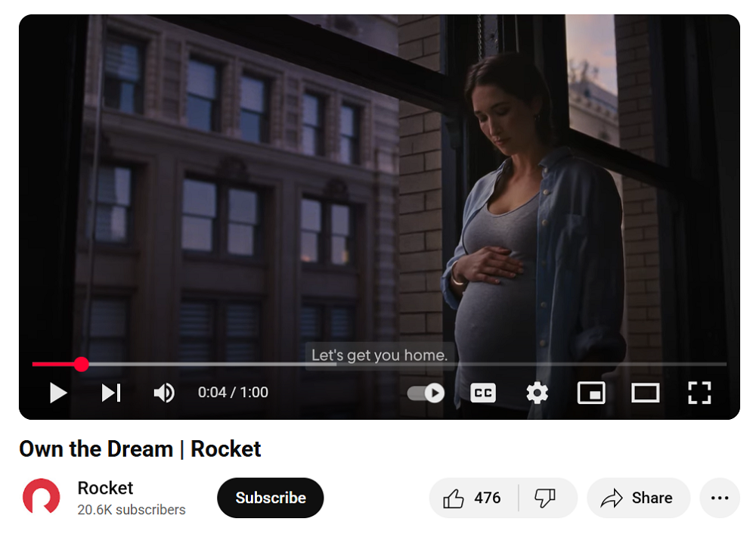Enable miniplayer mode
Viewport: 756px width, 534px height.
tap(591, 393)
